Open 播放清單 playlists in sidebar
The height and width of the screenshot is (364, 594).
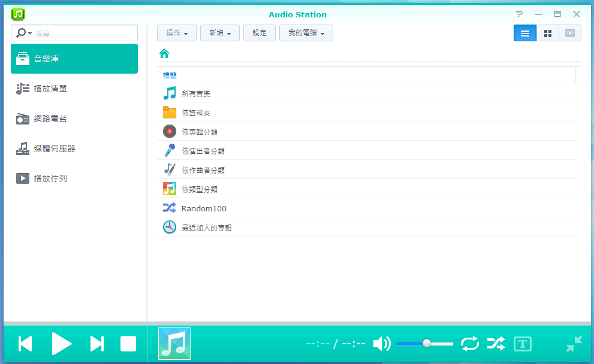[x=74, y=89]
